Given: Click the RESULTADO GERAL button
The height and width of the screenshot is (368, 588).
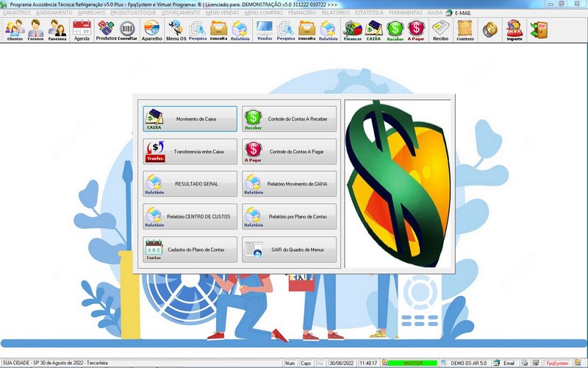Looking at the screenshot, I should point(190,183).
